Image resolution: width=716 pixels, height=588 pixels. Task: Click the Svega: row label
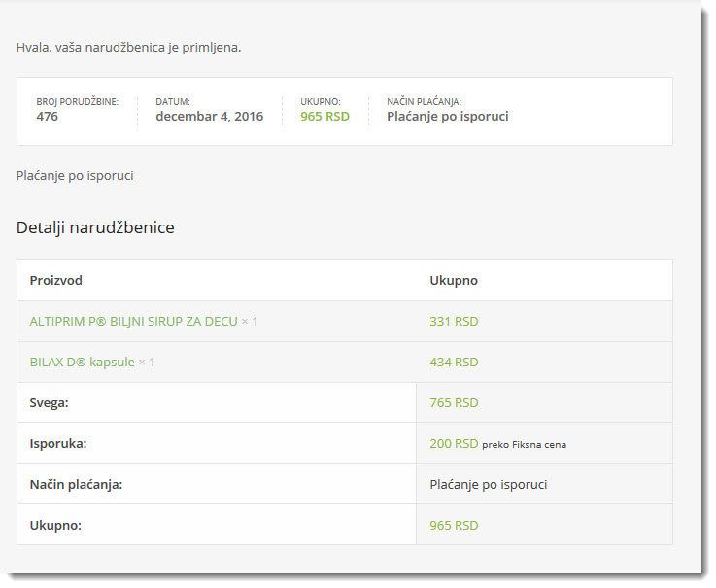pyautogui.click(x=50, y=403)
